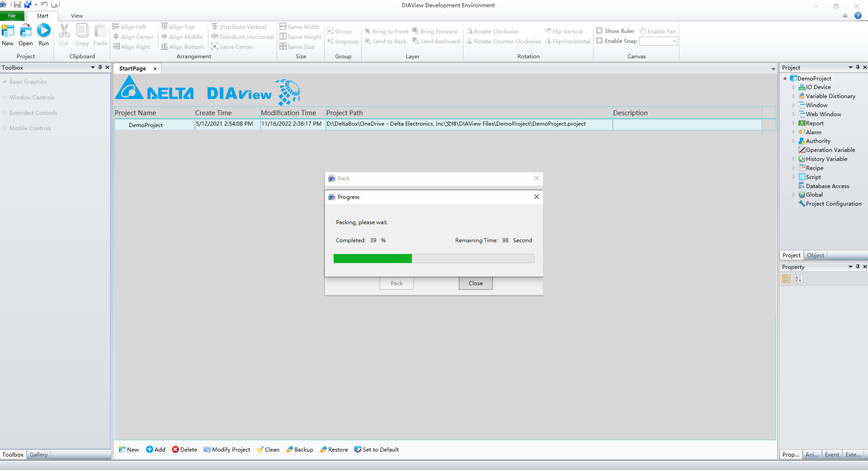Enable the Enable Snap checkbox
This screenshot has width=868, height=471.
(599, 41)
